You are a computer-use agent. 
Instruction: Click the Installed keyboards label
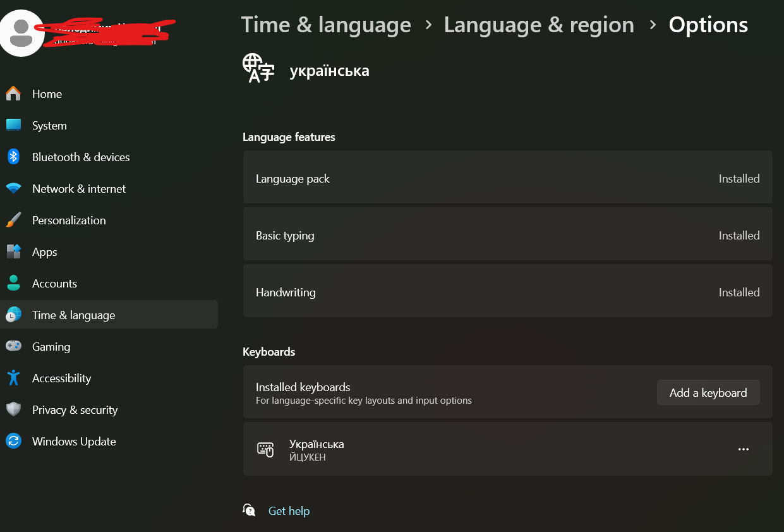click(x=303, y=387)
